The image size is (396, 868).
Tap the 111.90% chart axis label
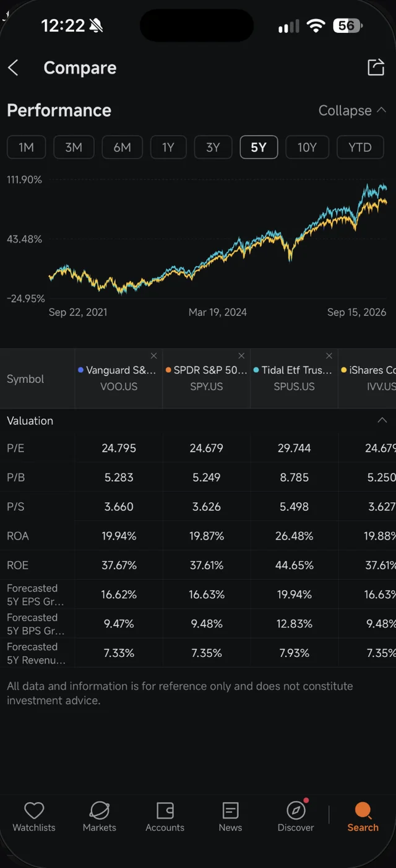pos(24,179)
